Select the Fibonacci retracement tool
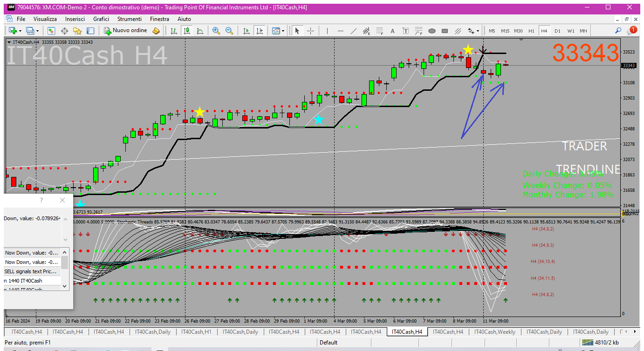Viewport: 644px width, 351px height. 379,31
